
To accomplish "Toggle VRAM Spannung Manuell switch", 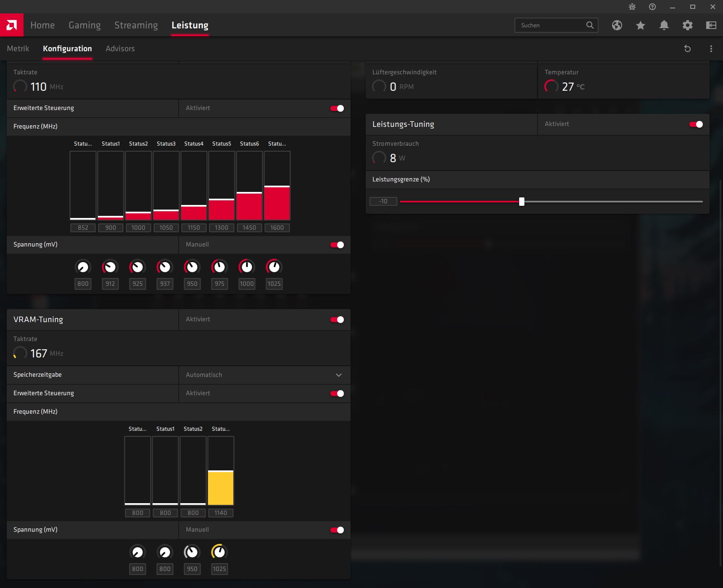I will (x=337, y=530).
